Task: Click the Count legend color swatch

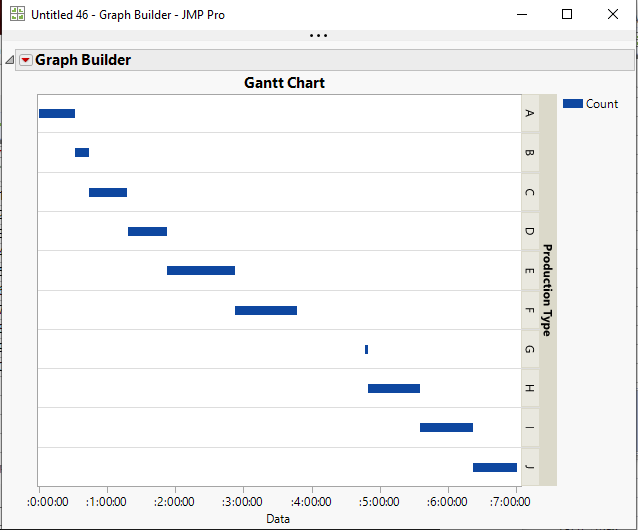Action: point(572,103)
